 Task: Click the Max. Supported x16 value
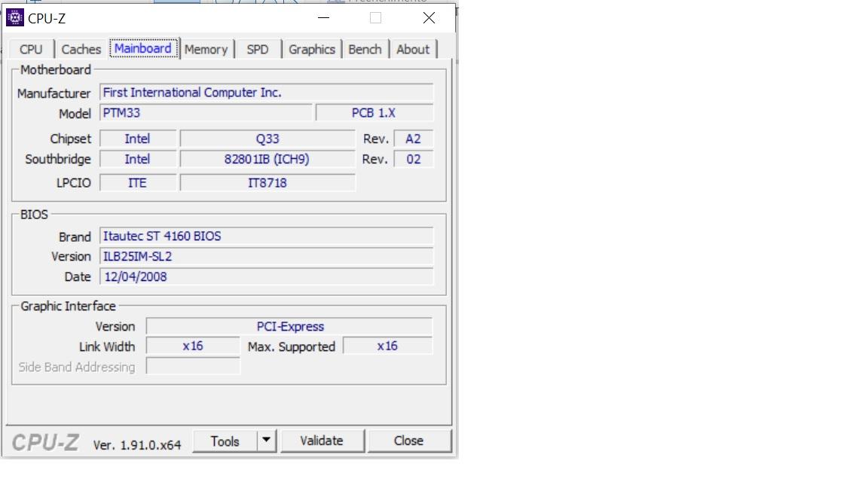click(x=387, y=346)
